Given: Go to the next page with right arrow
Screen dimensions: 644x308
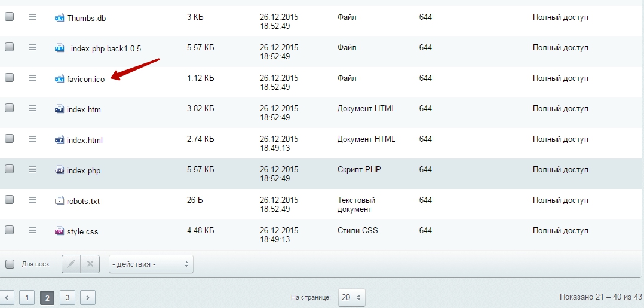Looking at the screenshot, I should [88, 297].
